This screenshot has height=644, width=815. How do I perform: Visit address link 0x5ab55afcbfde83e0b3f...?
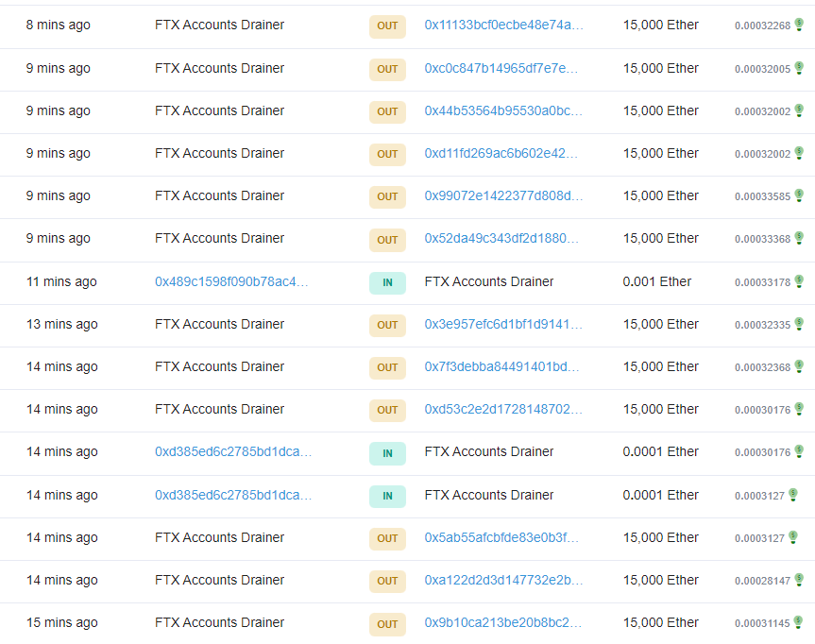(501, 537)
